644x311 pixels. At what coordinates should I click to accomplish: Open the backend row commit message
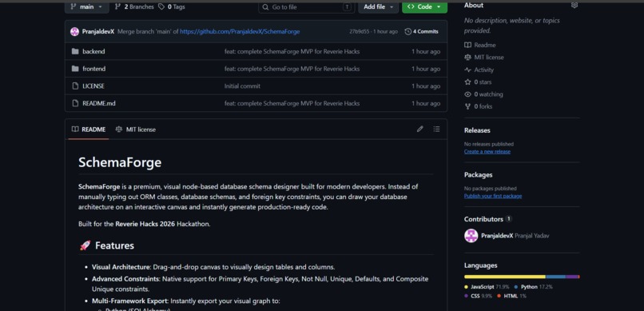click(x=292, y=51)
